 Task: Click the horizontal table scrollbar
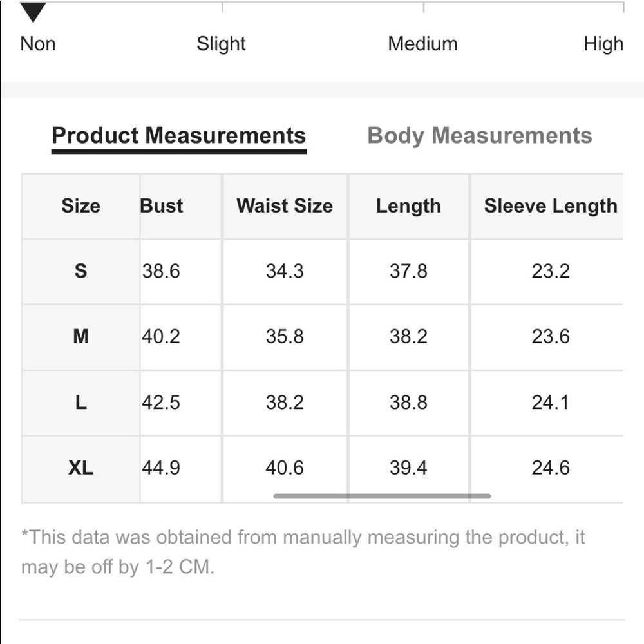point(382,496)
